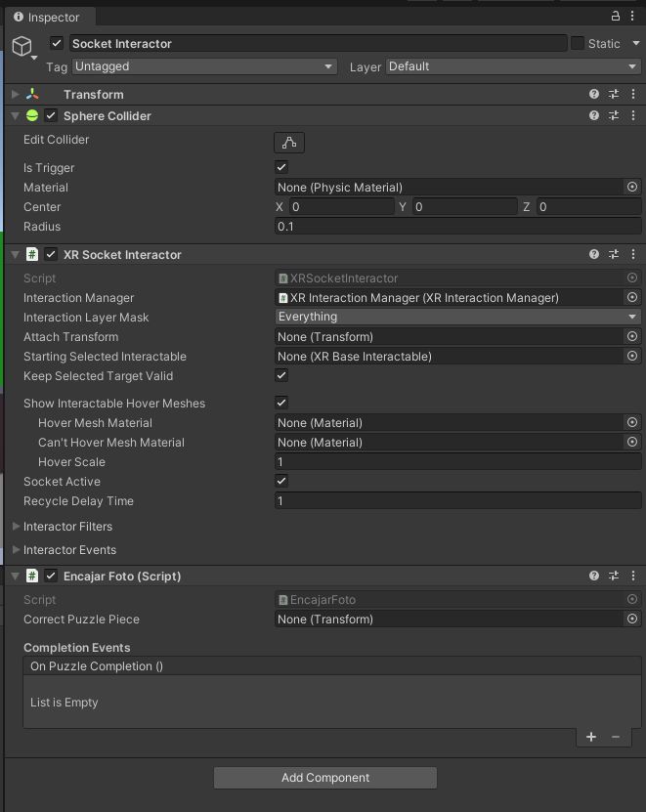Click the object picker for Physic Material
This screenshot has height=812, width=646.
coord(632,187)
